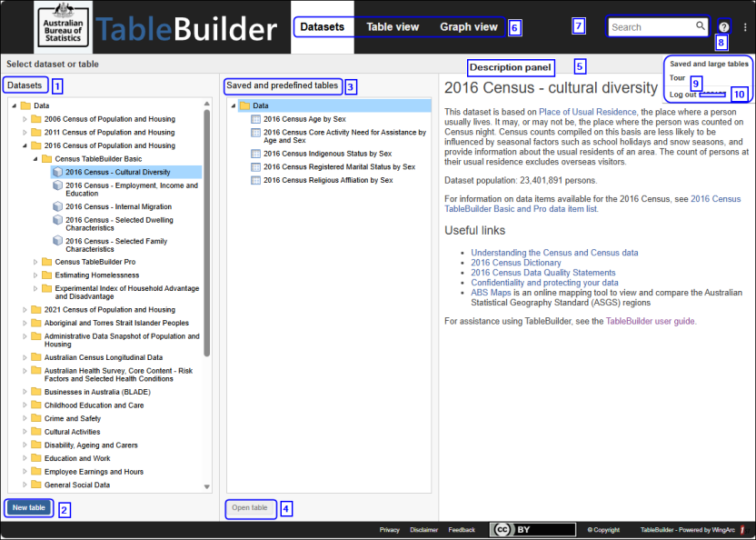This screenshot has height=540, width=756.
Task: Click table icon of Registered Marital Status by Sex
Action: coord(256,167)
